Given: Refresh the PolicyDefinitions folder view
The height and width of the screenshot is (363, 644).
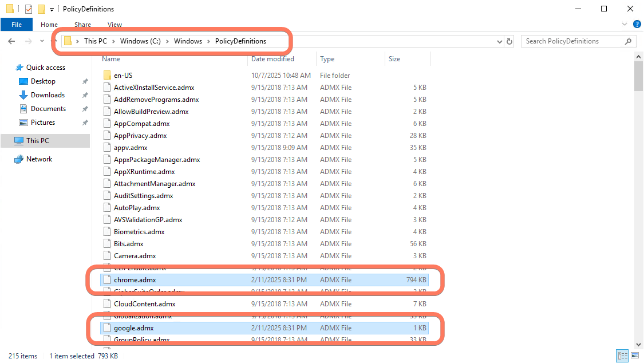Looking at the screenshot, I should [x=509, y=41].
